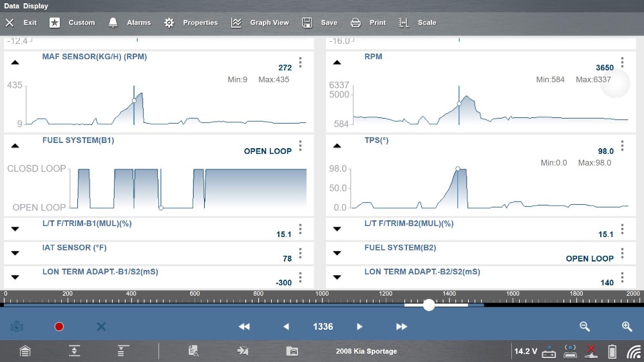Take a snapshot with the camera icon

point(17,327)
